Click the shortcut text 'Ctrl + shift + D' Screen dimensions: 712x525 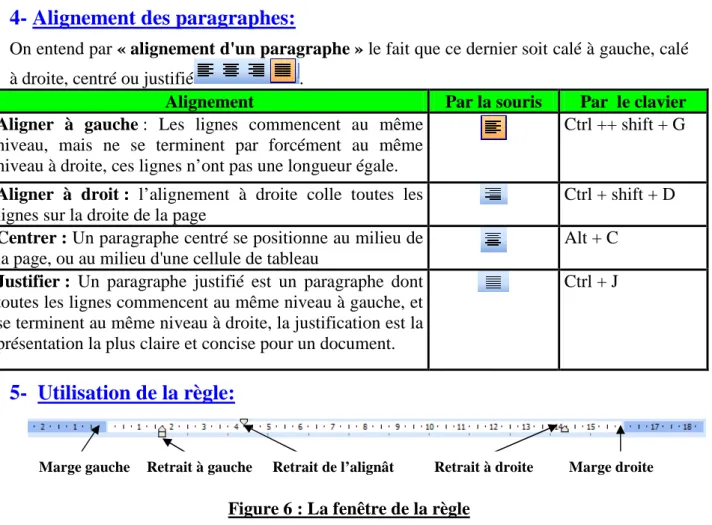tap(619, 194)
